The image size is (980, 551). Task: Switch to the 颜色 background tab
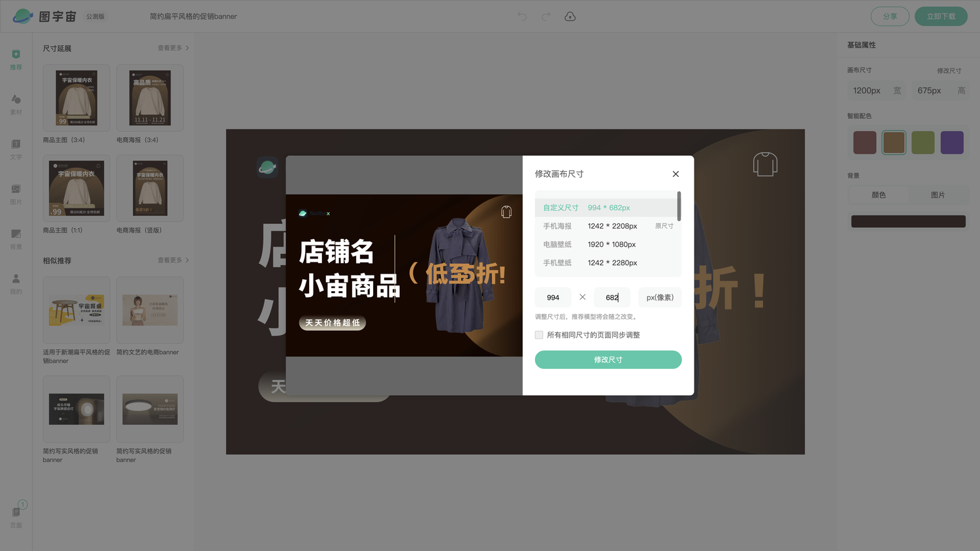[x=879, y=195]
